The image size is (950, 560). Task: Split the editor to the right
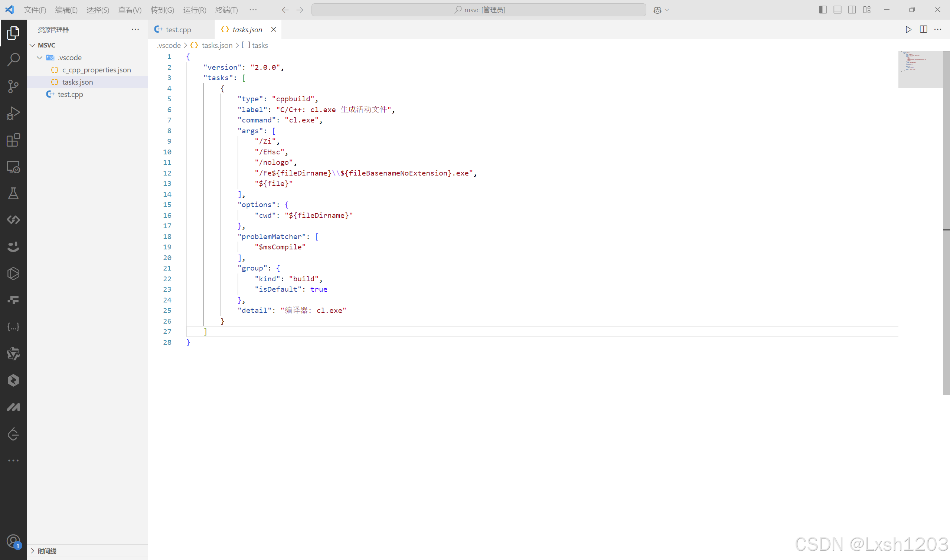click(x=923, y=29)
